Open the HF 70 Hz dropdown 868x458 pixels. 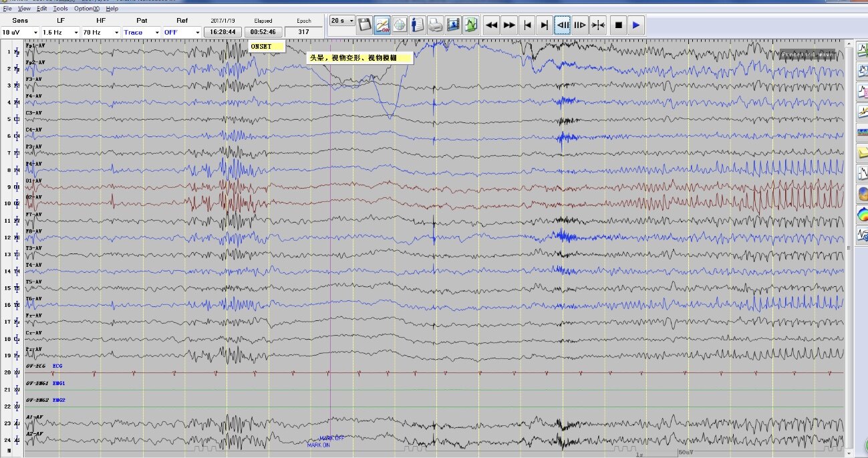pyautogui.click(x=101, y=32)
